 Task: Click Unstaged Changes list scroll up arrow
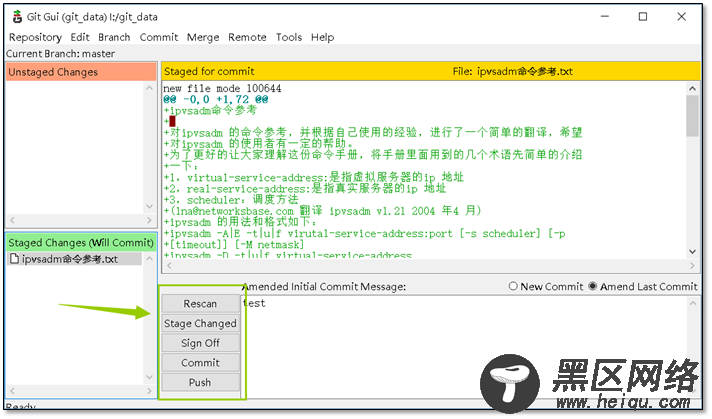pos(149,88)
